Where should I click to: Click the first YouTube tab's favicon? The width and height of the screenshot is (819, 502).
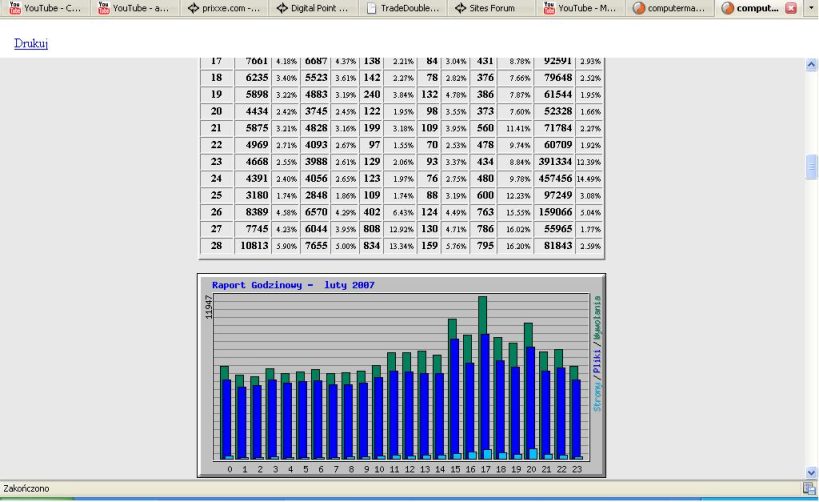tap(15, 8)
